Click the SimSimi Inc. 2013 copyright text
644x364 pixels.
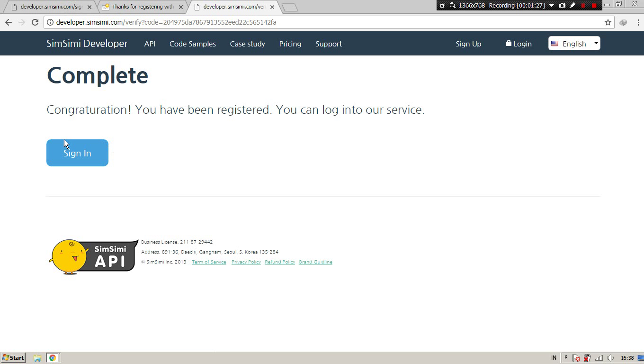coord(164,262)
